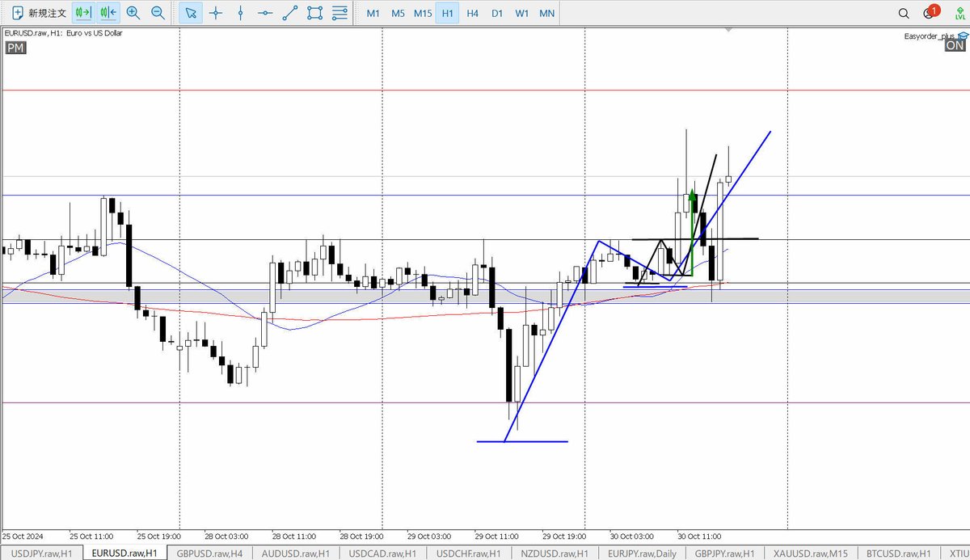Switch chart to W1 timeframe
Viewport: 970px width, 560px height.
(x=522, y=14)
